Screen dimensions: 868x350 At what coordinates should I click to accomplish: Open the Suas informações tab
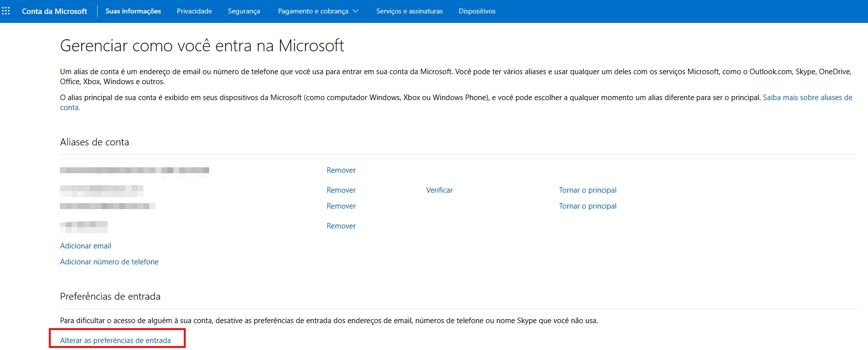133,11
